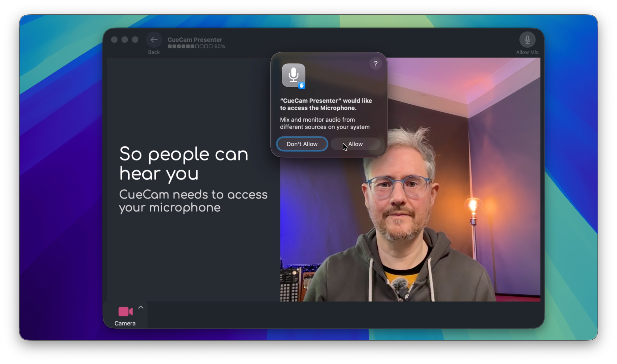Viewport: 617px width, 364px height.
Task: Deny microphone access with Don't Allow
Action: tap(302, 144)
